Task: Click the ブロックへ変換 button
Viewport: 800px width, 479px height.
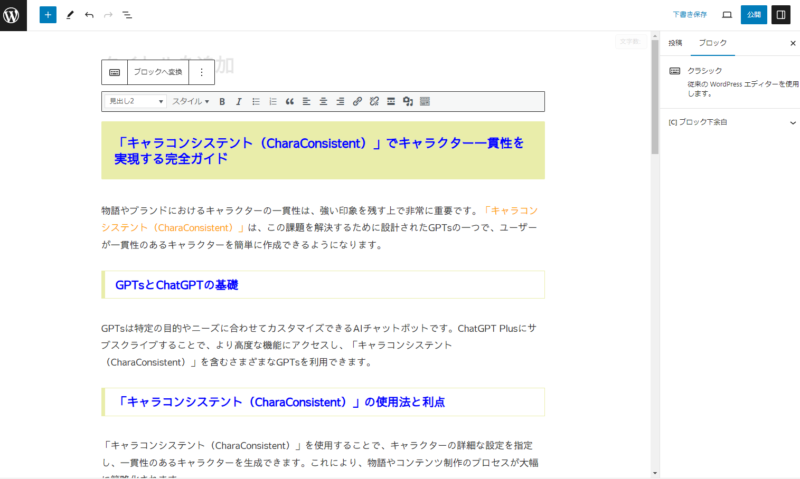Action: coord(158,72)
